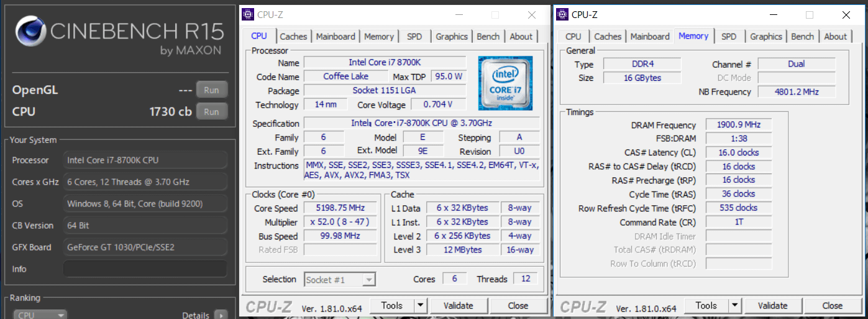Screen dimensions: 868x319
Task: Click the 'Coffee Lake' code name value
Action: click(x=346, y=76)
